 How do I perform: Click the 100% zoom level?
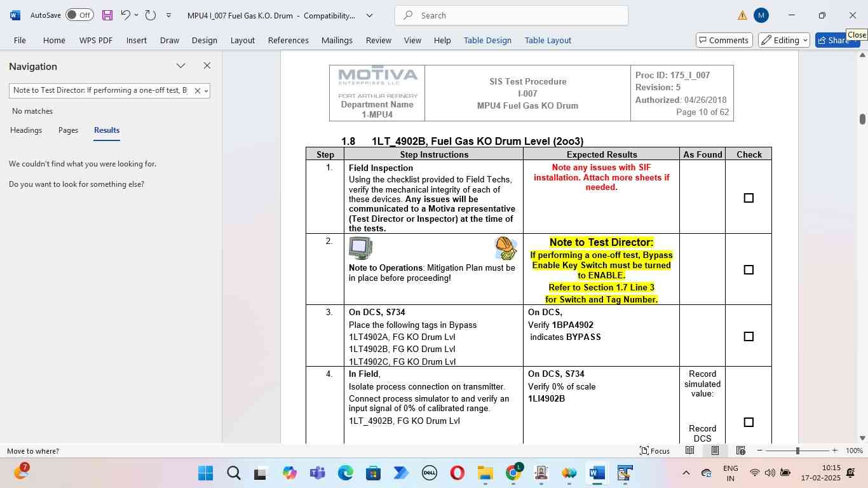click(854, 451)
